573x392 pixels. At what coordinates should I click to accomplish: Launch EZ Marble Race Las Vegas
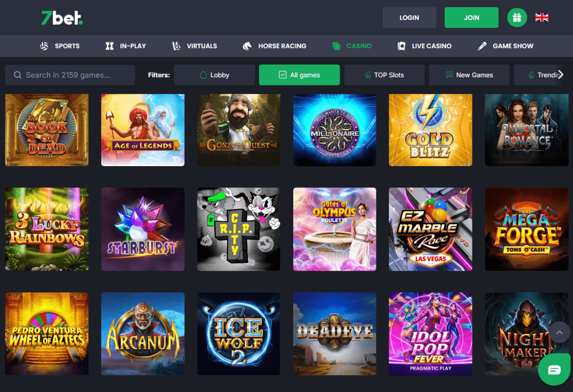pyautogui.click(x=430, y=229)
